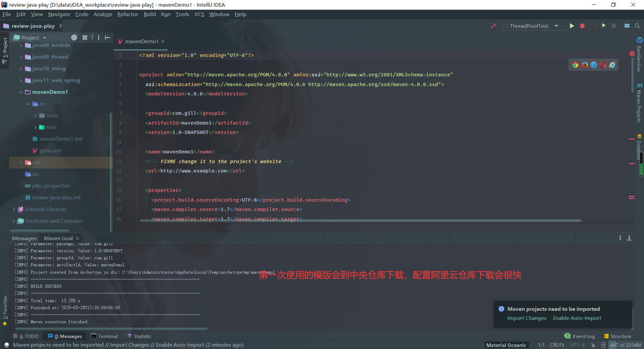Open Project Structure grid icon
The height and width of the screenshot is (349, 644).
click(x=627, y=26)
